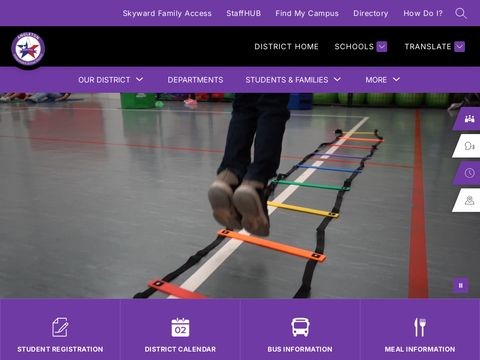Open the District Calendar icon
480x360 pixels.
[180, 327]
